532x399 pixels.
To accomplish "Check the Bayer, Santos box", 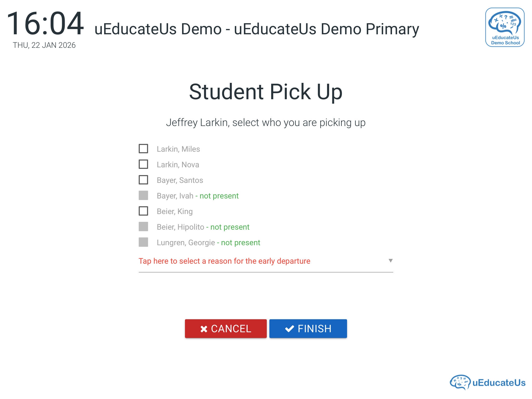I will coord(143,180).
